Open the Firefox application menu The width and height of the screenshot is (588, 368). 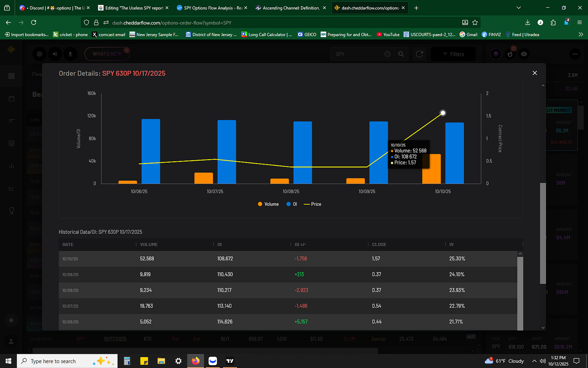coord(580,23)
